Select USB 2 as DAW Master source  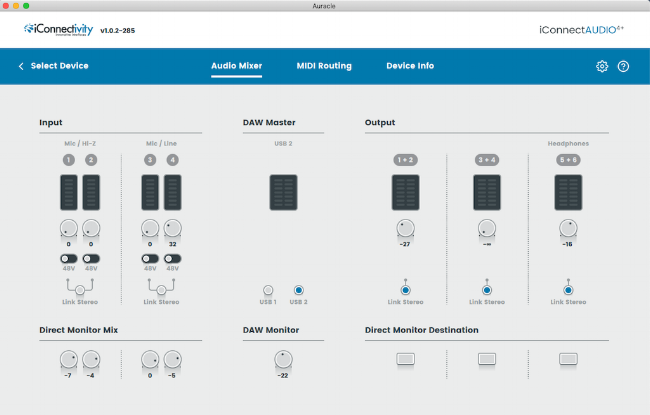click(298, 290)
